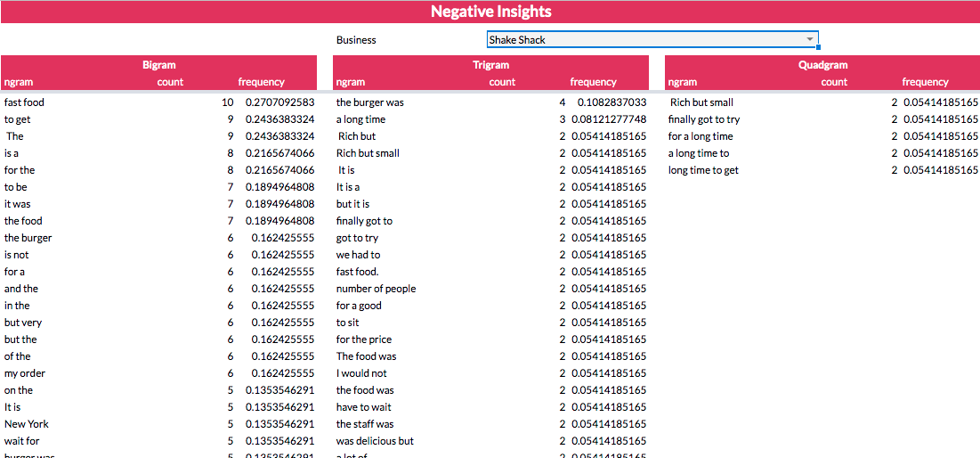Select frequency value 0.08121277748
Screen dimensions: 980x458
pyautogui.click(x=609, y=119)
